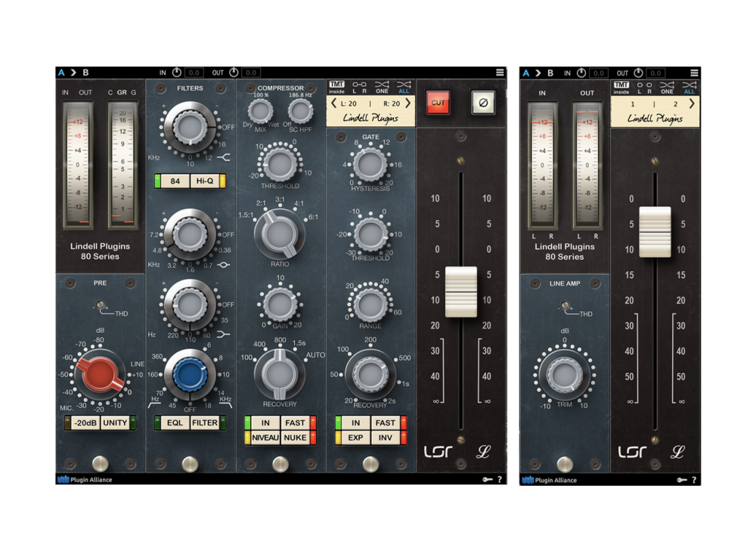Open the help question mark in the bus plugin footer
756x550 pixels.
(x=694, y=480)
